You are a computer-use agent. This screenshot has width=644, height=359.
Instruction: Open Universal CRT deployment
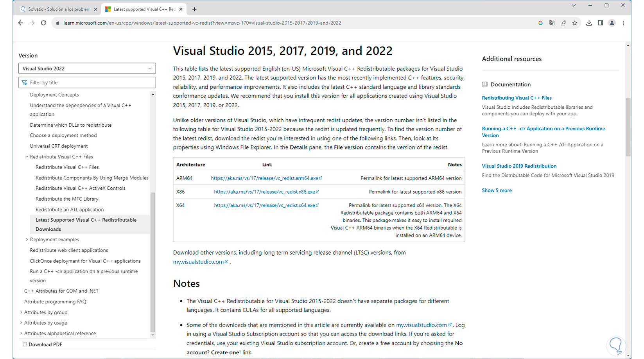[x=59, y=146]
